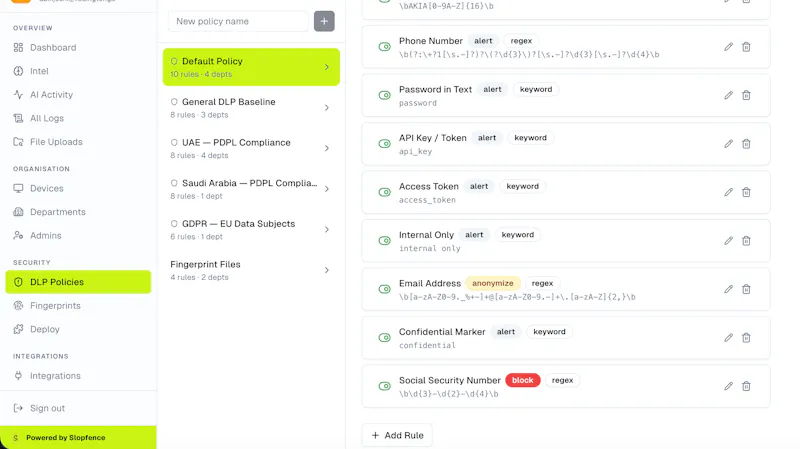Edit the Internal Only rule
This screenshot has width=800, height=449.
click(x=728, y=241)
